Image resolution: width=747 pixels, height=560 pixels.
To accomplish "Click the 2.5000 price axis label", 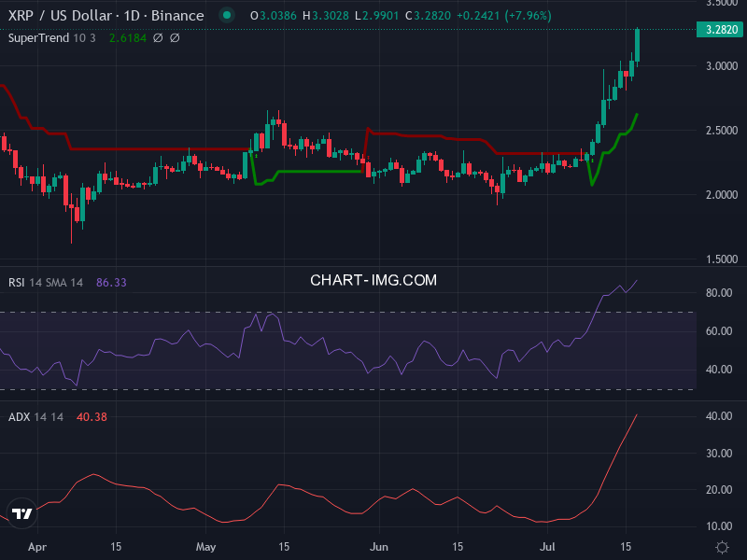I will [x=722, y=131].
